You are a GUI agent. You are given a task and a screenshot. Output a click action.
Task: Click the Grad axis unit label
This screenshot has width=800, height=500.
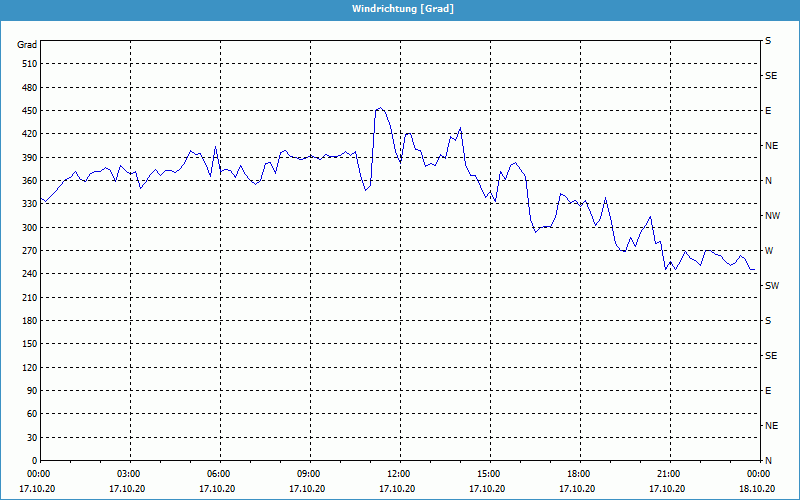point(27,45)
